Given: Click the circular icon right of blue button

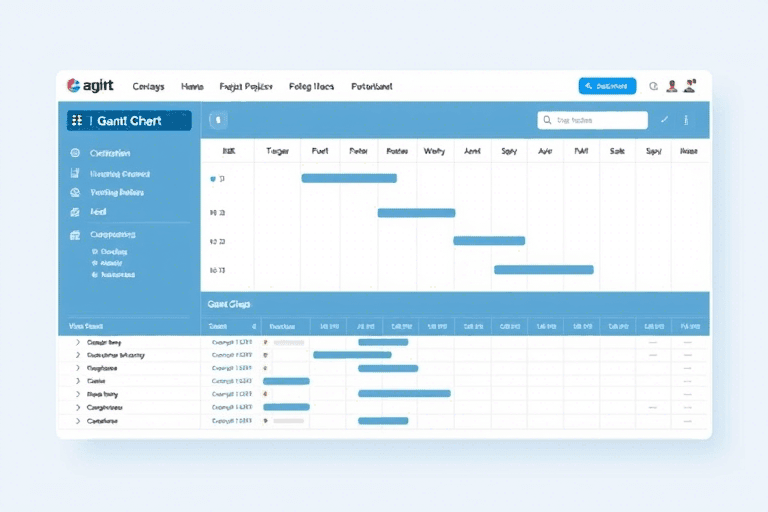Looking at the screenshot, I should [x=654, y=87].
